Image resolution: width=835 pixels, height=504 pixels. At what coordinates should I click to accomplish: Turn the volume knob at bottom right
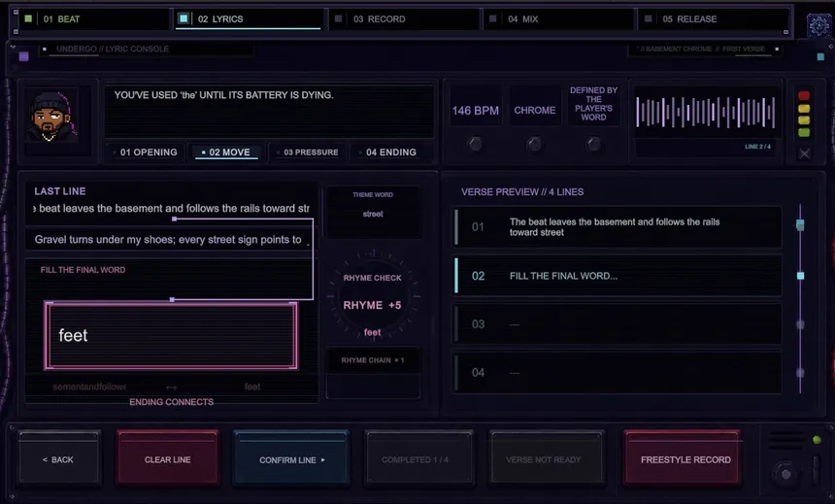785,473
